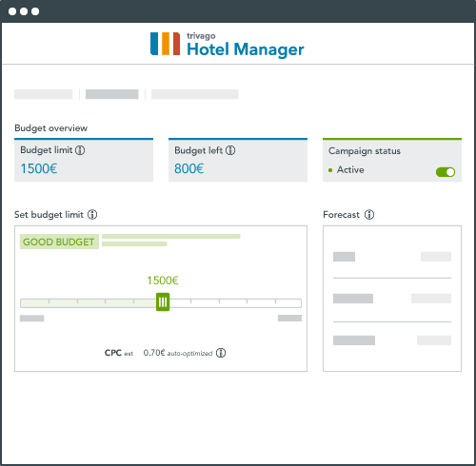Click the Forecast info icon

coord(369,215)
